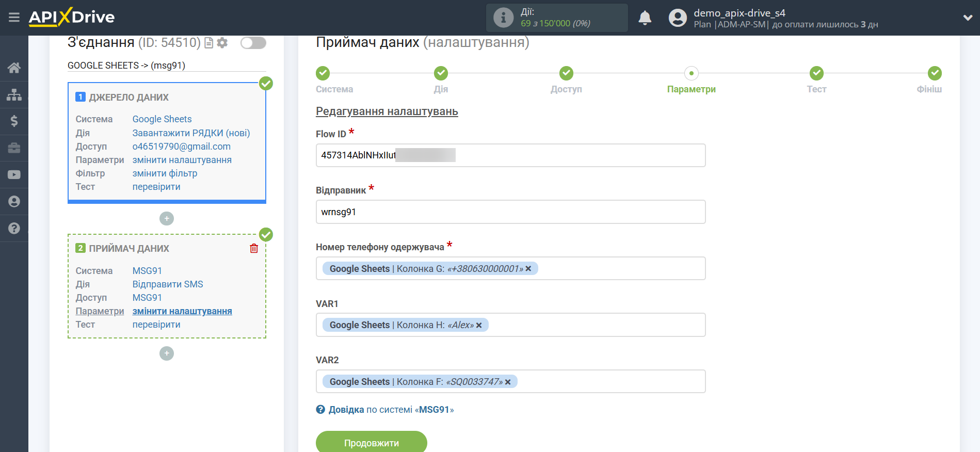Open Завантажити РЯДКИ (нові) action link
Image resolution: width=980 pixels, height=452 pixels.
pyautogui.click(x=191, y=133)
